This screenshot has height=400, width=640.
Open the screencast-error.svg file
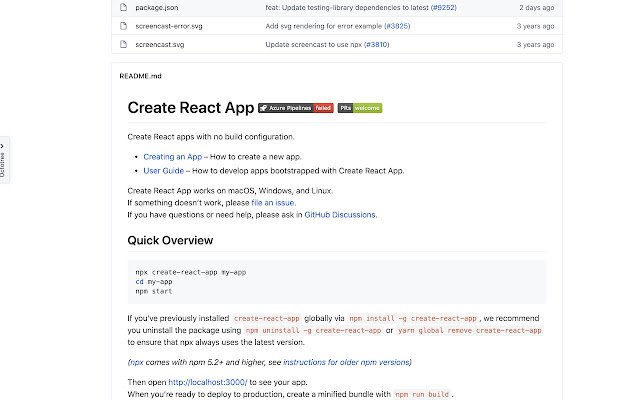pos(169,26)
